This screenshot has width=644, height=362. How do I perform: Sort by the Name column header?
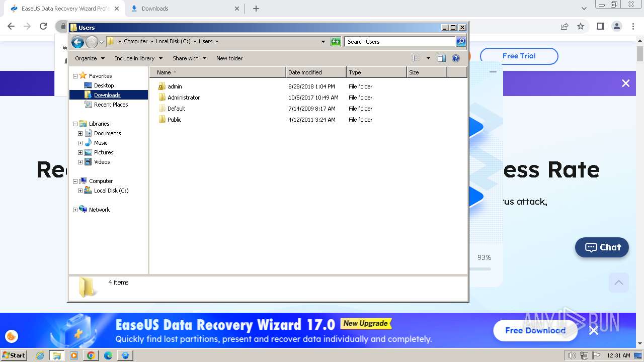(217, 72)
